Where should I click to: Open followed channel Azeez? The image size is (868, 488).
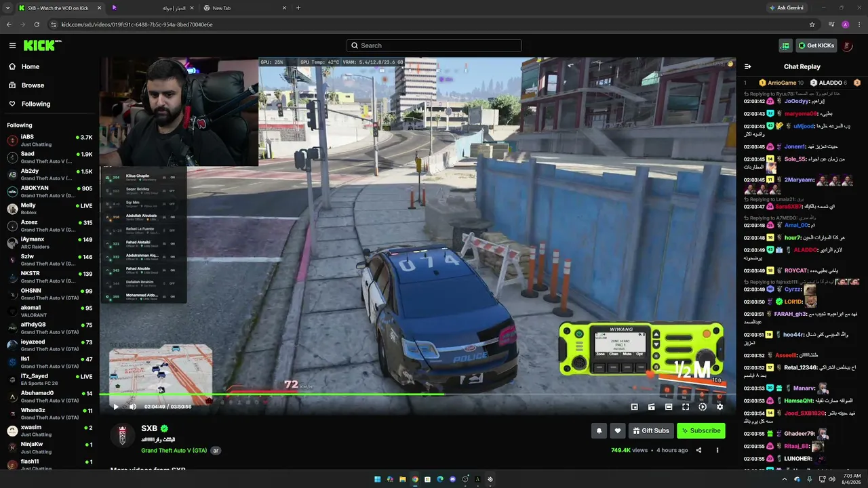[x=50, y=226]
